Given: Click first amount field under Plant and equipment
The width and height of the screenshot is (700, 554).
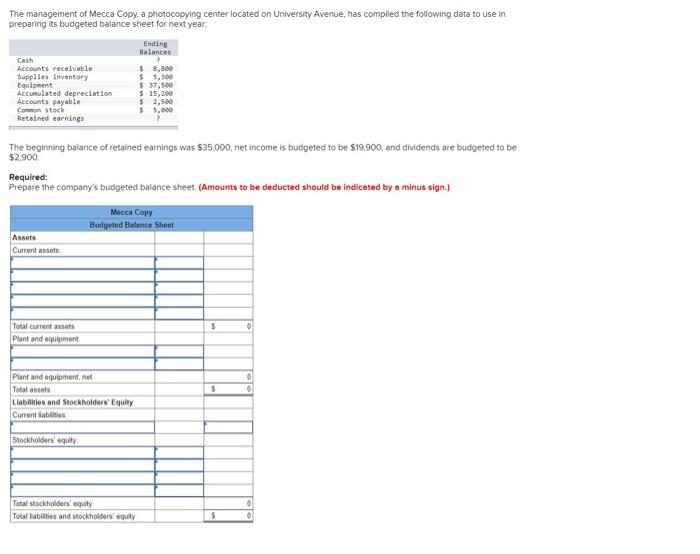Looking at the screenshot, I should (179, 351).
